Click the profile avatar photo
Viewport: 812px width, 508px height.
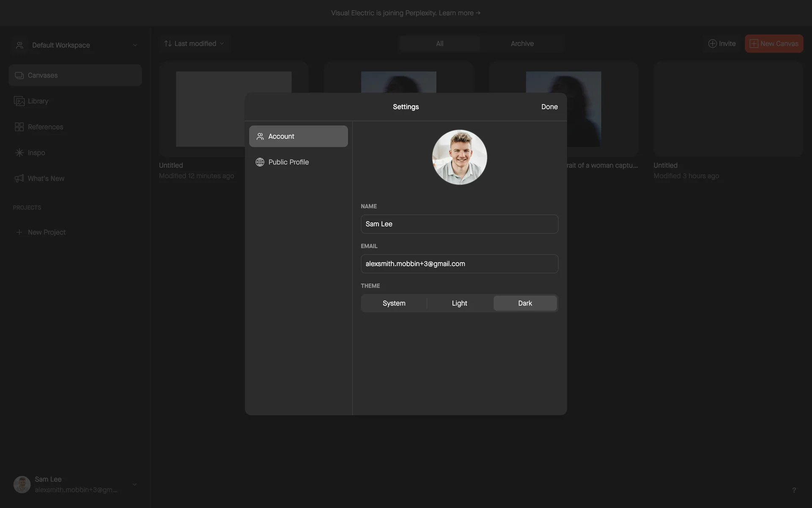coord(459,157)
